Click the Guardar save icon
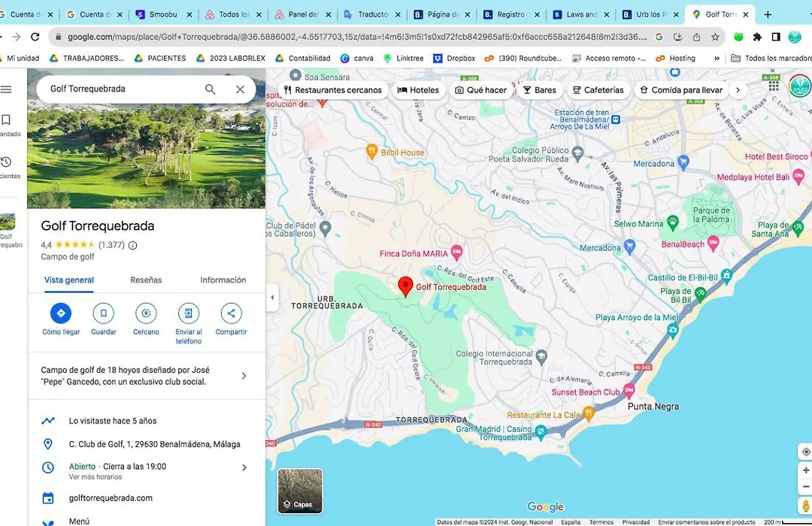 point(104,313)
